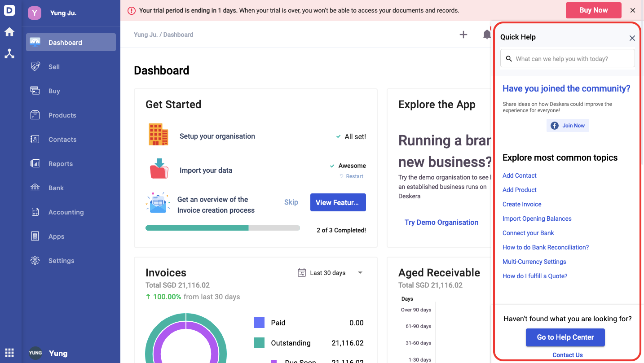This screenshot has width=644, height=363.
Task: Click the Buy Now button
Action: tap(593, 10)
